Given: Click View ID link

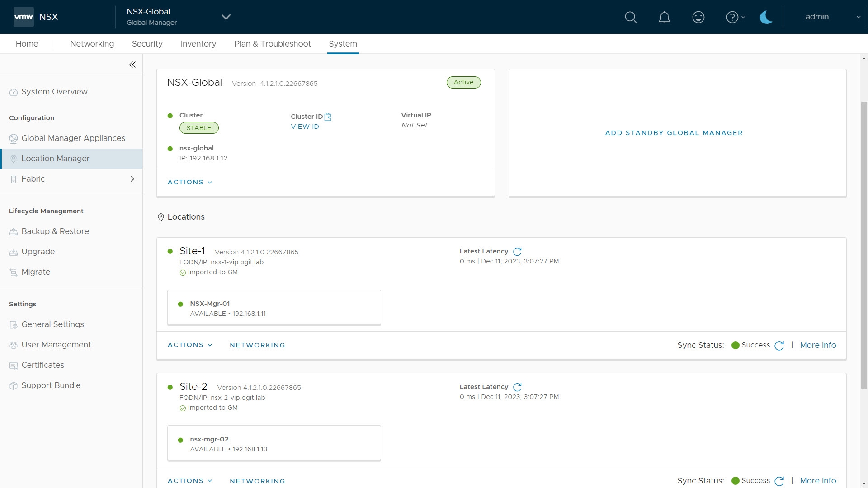Looking at the screenshot, I should click(305, 127).
